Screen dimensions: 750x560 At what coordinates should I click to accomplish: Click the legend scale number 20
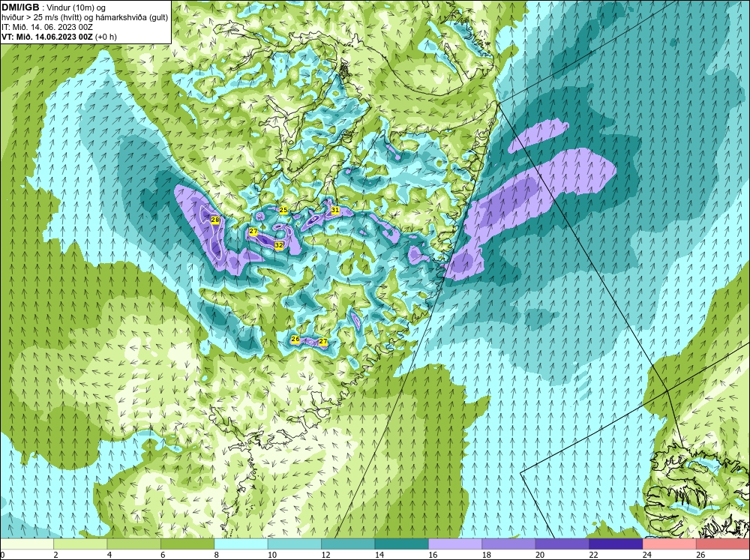(x=539, y=555)
